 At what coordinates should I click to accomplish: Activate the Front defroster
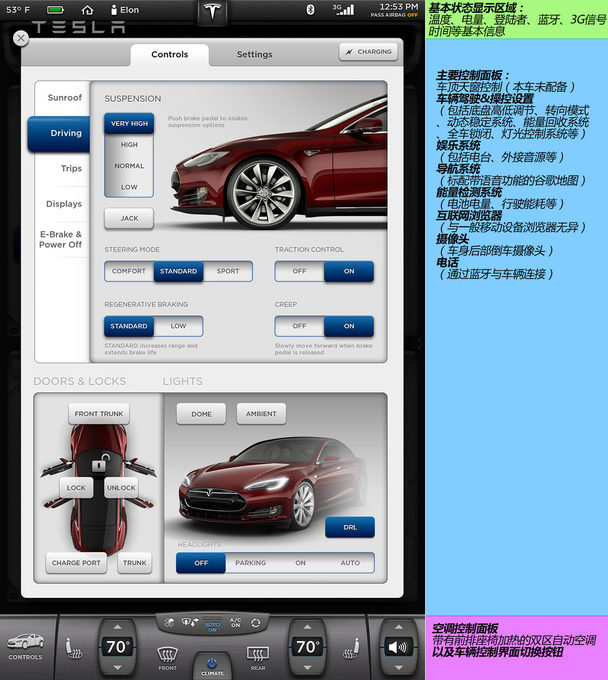167,657
